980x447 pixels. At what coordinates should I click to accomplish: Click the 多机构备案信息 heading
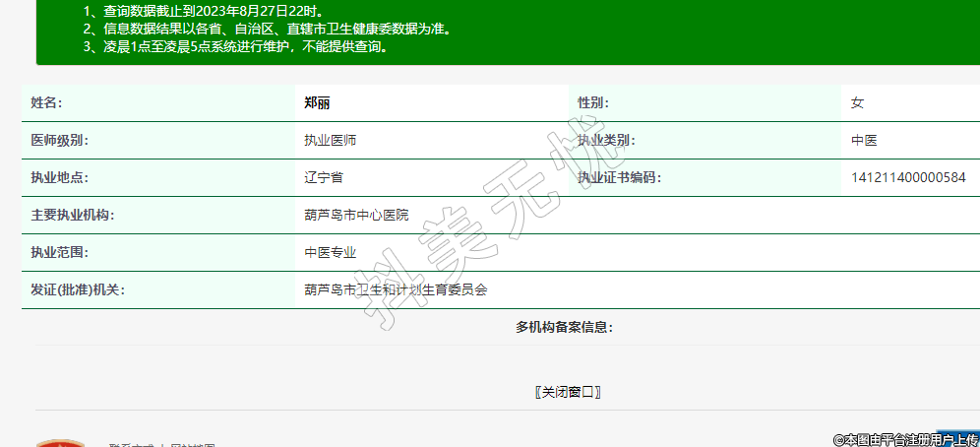pos(564,327)
